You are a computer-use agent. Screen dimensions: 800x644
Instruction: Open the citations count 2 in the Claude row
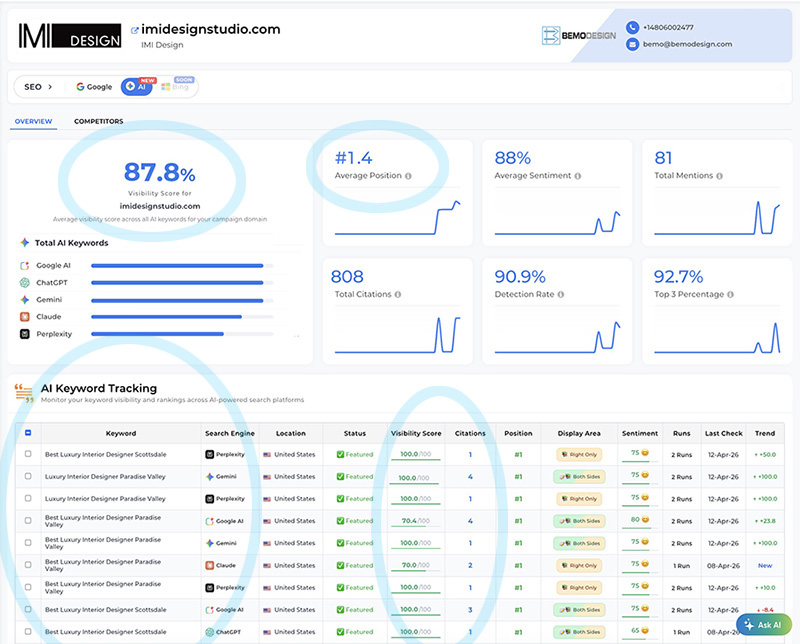point(470,565)
